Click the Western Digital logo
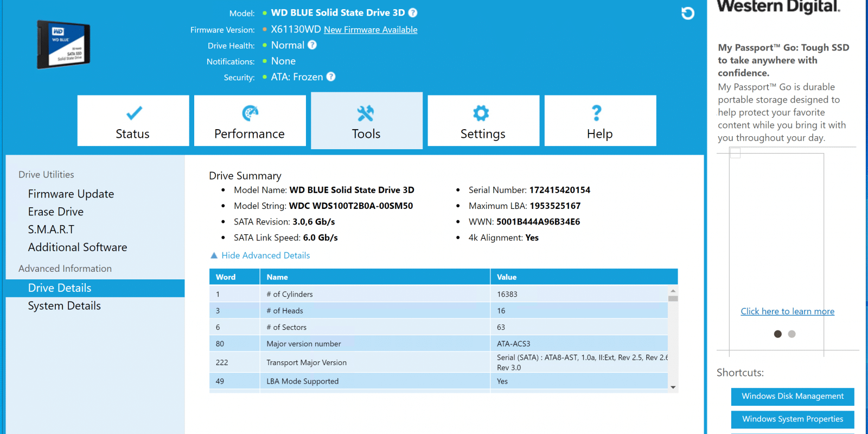The height and width of the screenshot is (434, 868). point(779,7)
